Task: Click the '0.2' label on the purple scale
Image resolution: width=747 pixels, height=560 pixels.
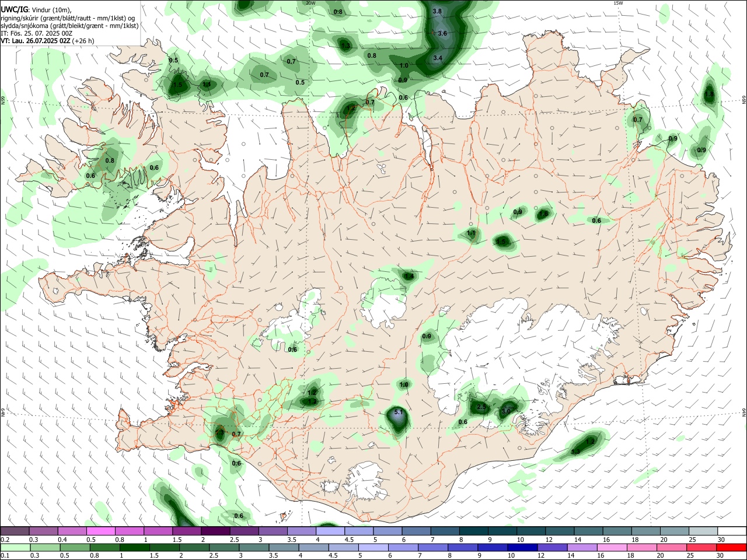Action: pos(5,540)
